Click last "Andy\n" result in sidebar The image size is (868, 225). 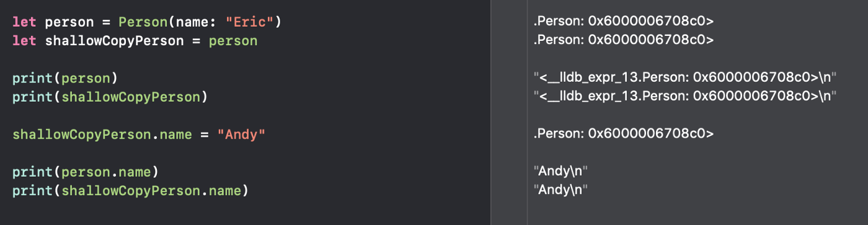560,188
